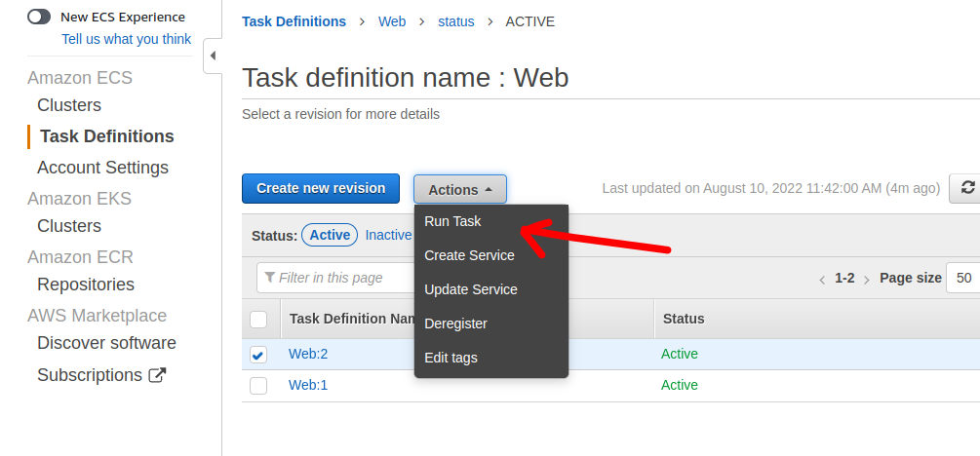
Task: Click the ACTIVE breadcrumb text
Action: click(x=530, y=21)
